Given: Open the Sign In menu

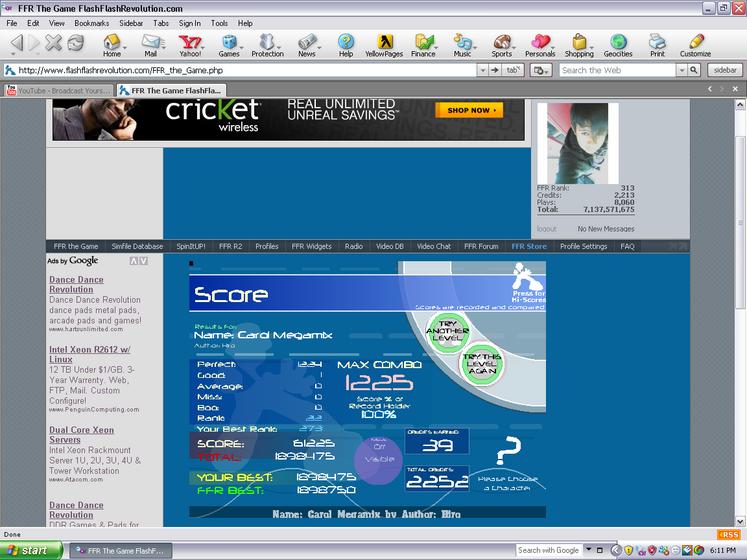Looking at the screenshot, I should [x=190, y=23].
